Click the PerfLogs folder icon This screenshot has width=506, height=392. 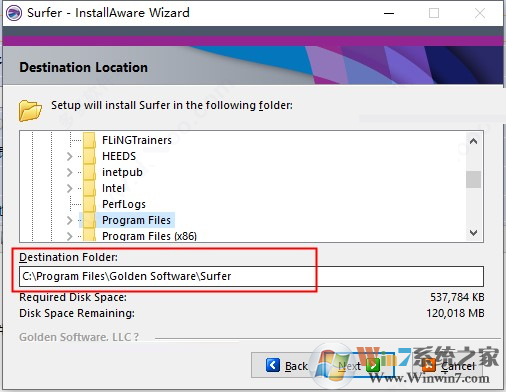click(x=89, y=204)
